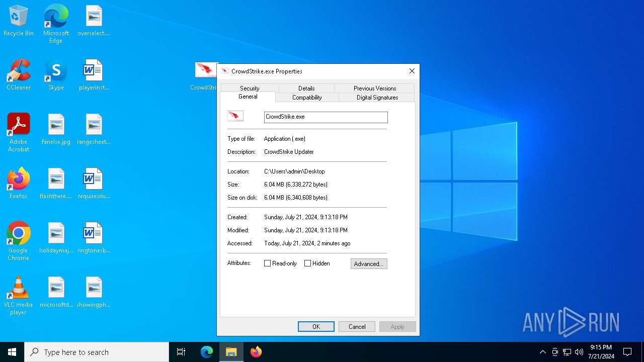
Task: Open the Advanced attributes dialog
Action: (x=369, y=263)
